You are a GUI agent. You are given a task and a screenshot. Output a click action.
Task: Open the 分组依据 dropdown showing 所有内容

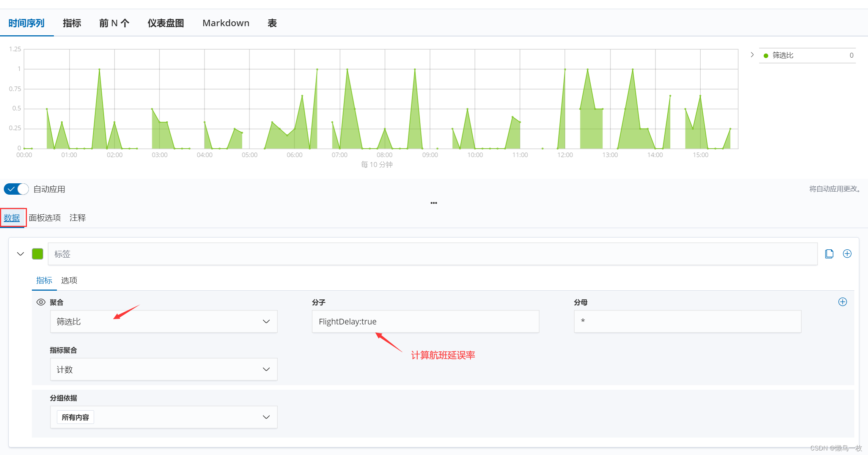coord(164,417)
